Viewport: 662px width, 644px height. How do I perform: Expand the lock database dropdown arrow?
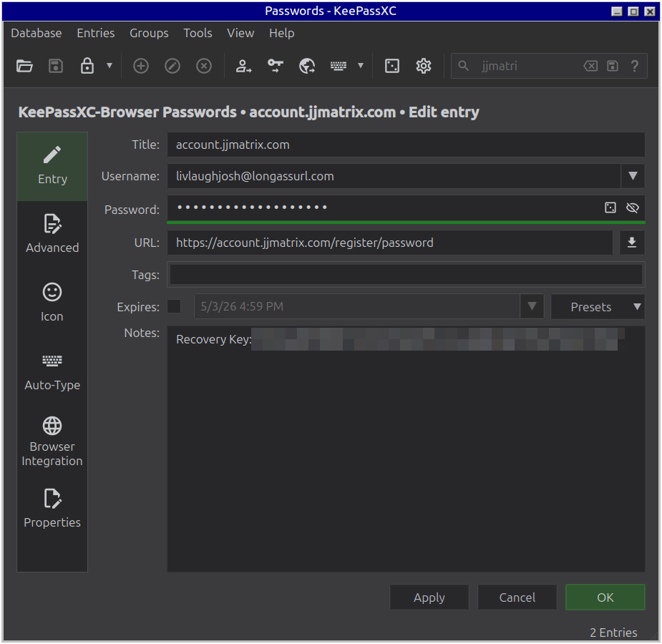pos(109,65)
